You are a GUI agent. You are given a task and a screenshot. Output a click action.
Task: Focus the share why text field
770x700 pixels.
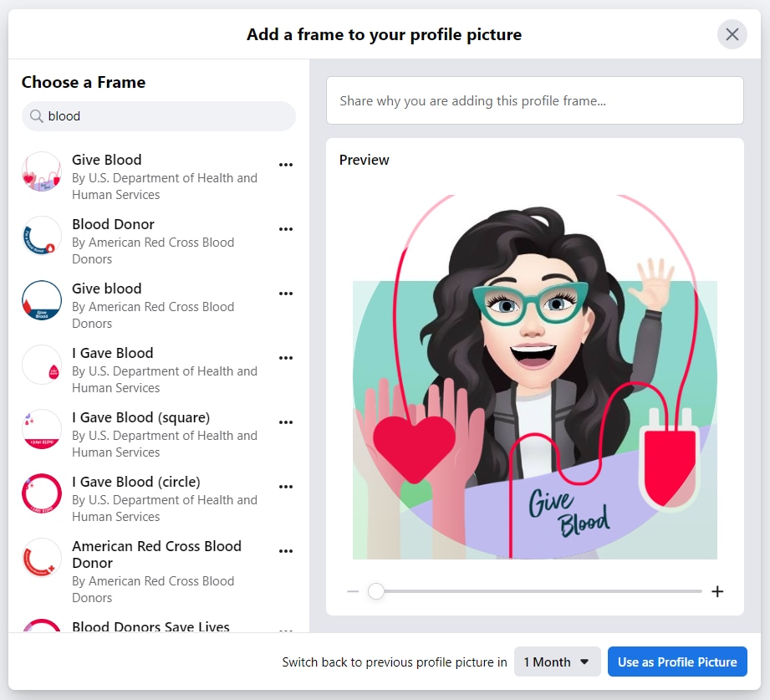point(534,100)
